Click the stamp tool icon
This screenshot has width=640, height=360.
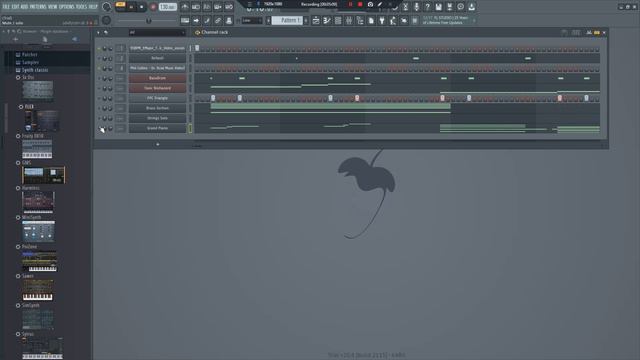pyautogui.click(x=229, y=20)
